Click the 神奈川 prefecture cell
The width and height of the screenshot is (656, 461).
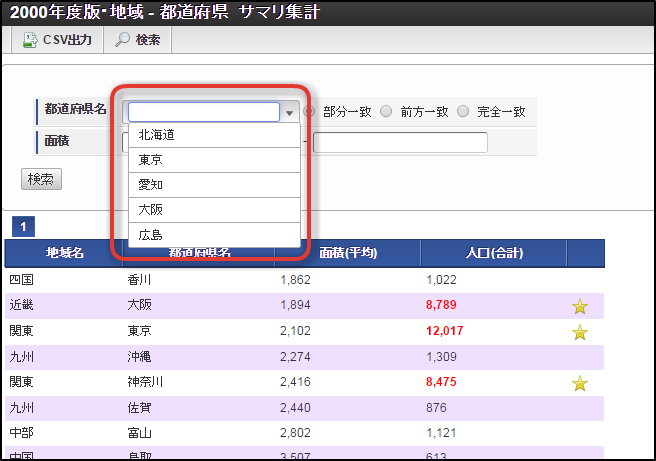145,382
